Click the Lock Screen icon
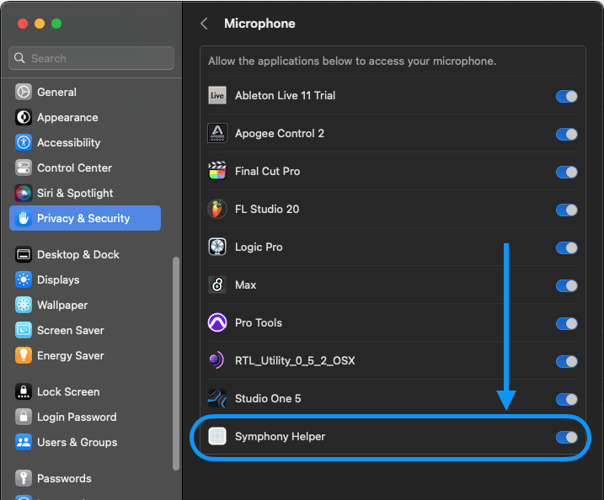 click(x=23, y=392)
